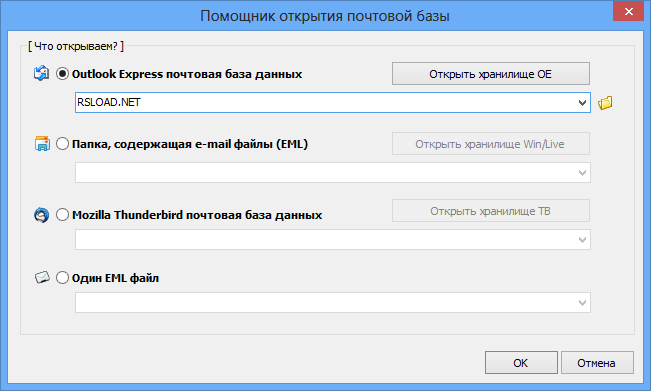Click Открыть хранилище Win/Live button

pos(491,144)
